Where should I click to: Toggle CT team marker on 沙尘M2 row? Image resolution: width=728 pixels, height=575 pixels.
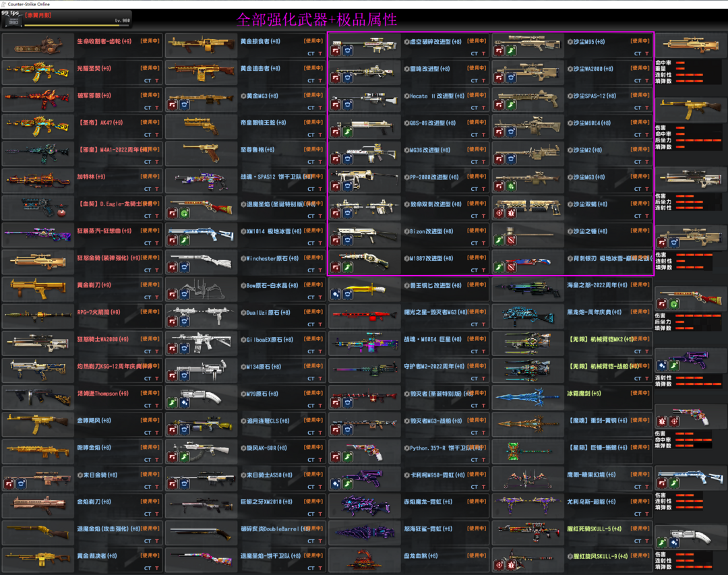pyautogui.click(x=638, y=162)
